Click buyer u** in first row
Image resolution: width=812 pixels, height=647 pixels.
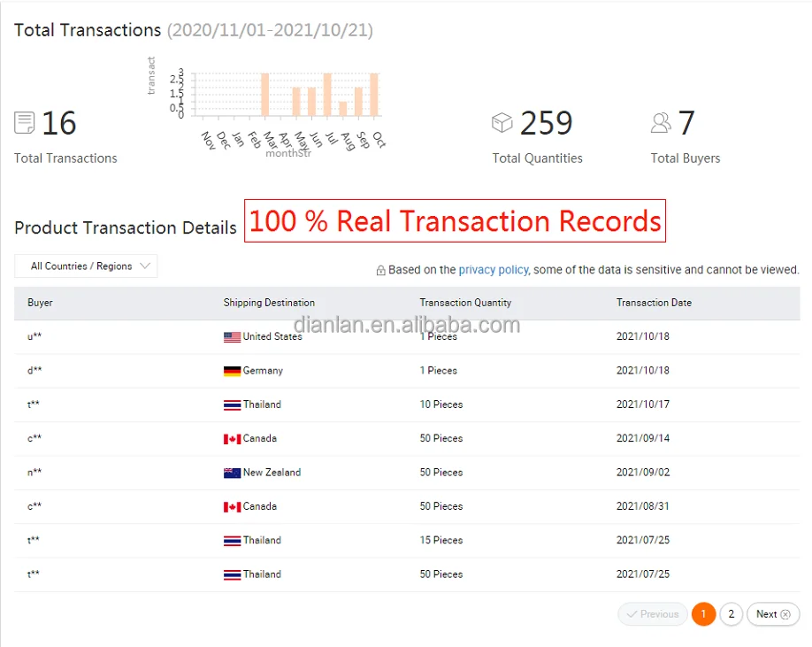(34, 336)
